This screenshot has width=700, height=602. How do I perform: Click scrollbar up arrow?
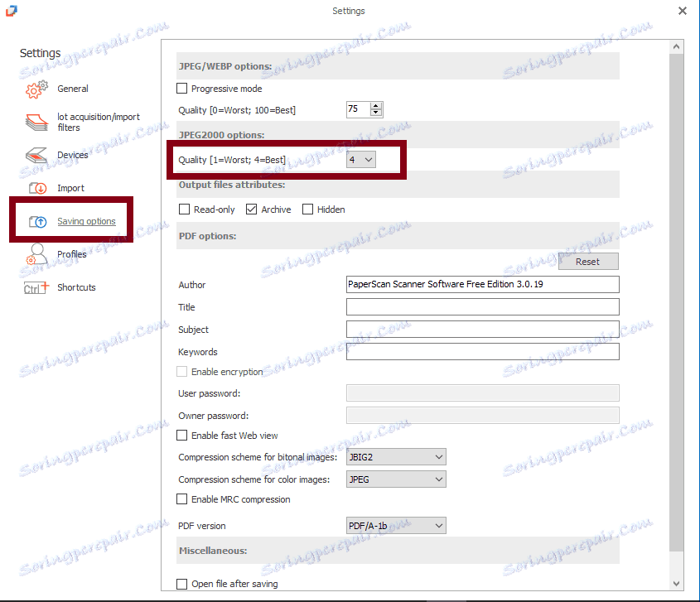[676, 47]
